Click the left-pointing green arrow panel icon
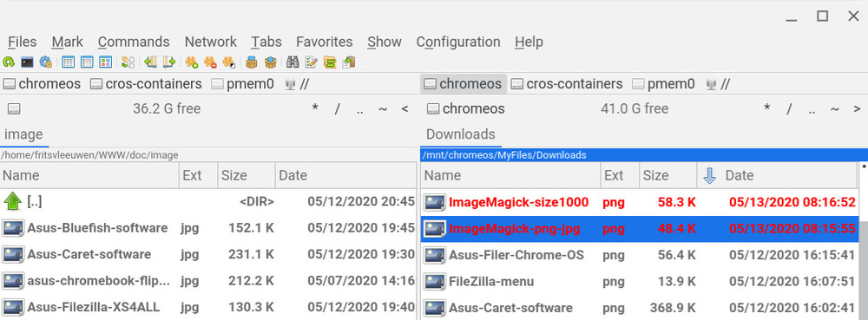This screenshot has height=320, width=868. 150,62
